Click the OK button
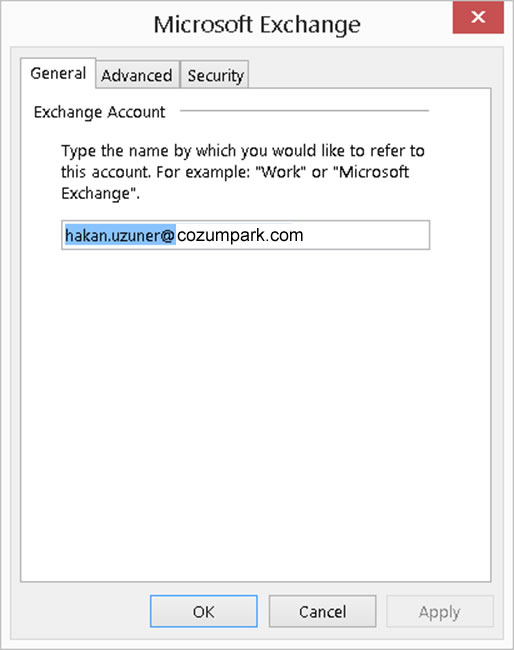The height and width of the screenshot is (650, 514). pyautogui.click(x=204, y=611)
